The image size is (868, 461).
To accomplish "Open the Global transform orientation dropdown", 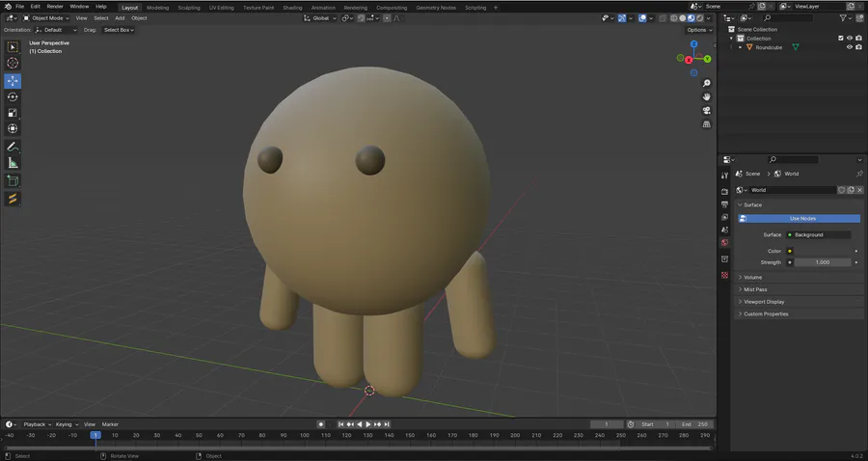I will pos(320,18).
